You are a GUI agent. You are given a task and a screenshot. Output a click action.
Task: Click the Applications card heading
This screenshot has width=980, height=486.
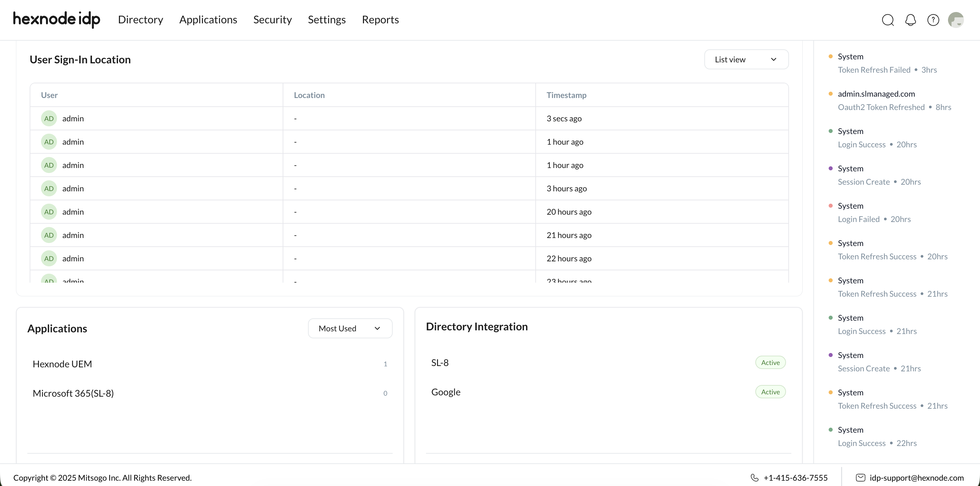57,328
